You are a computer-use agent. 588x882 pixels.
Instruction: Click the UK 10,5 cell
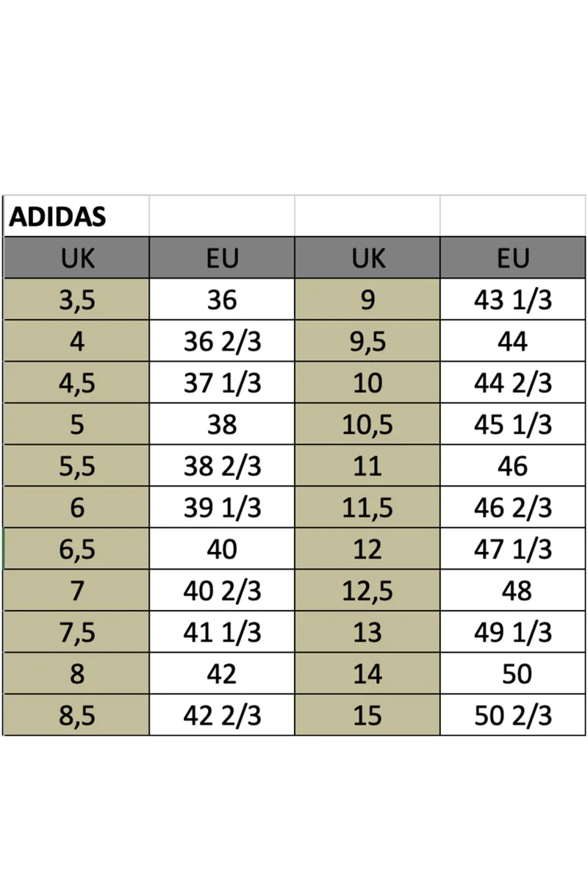click(x=367, y=424)
